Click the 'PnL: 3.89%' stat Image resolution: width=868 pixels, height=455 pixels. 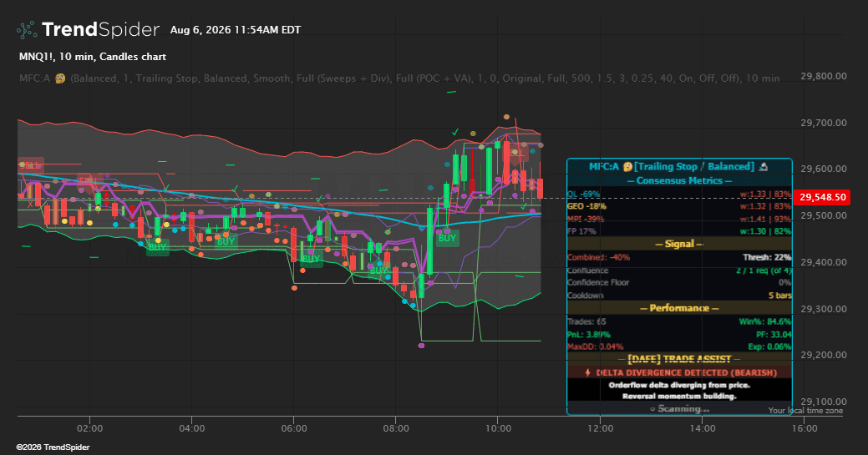(x=589, y=334)
